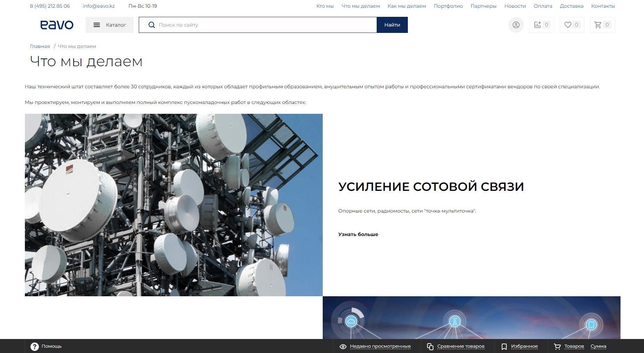Click the Узнать больше link

tap(358, 234)
